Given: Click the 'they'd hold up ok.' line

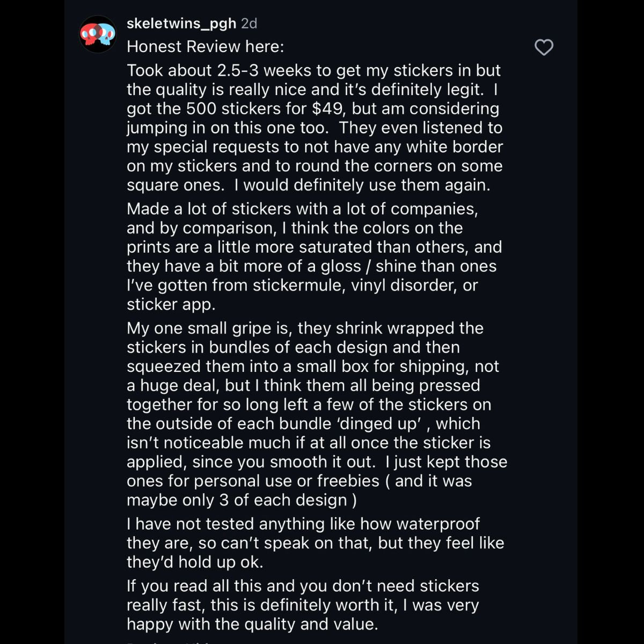Looking at the screenshot, I should [195, 562].
